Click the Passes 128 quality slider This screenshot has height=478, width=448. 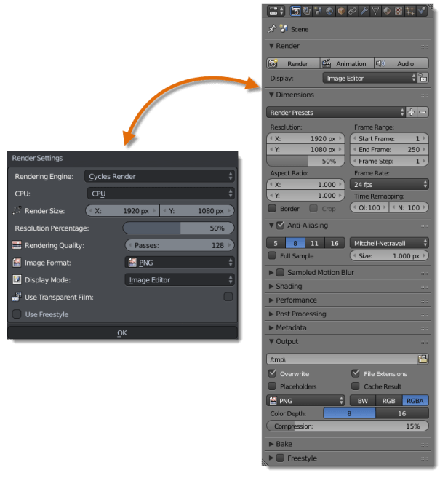click(x=180, y=245)
